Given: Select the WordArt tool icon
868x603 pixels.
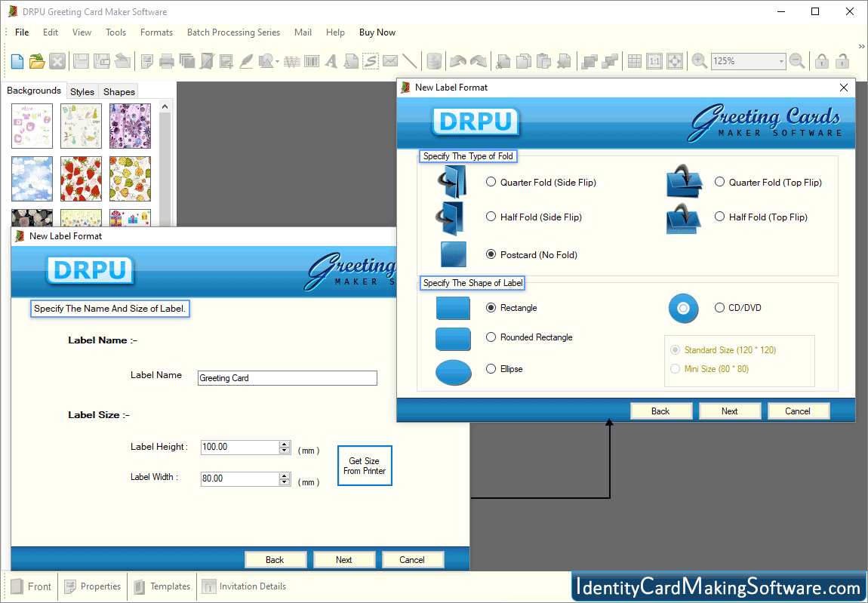Looking at the screenshot, I should 292,61.
